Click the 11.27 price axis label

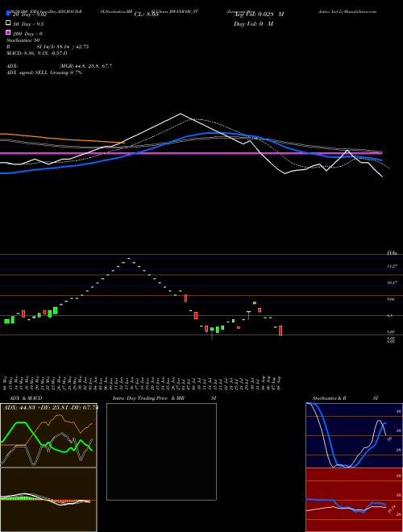coord(392,266)
